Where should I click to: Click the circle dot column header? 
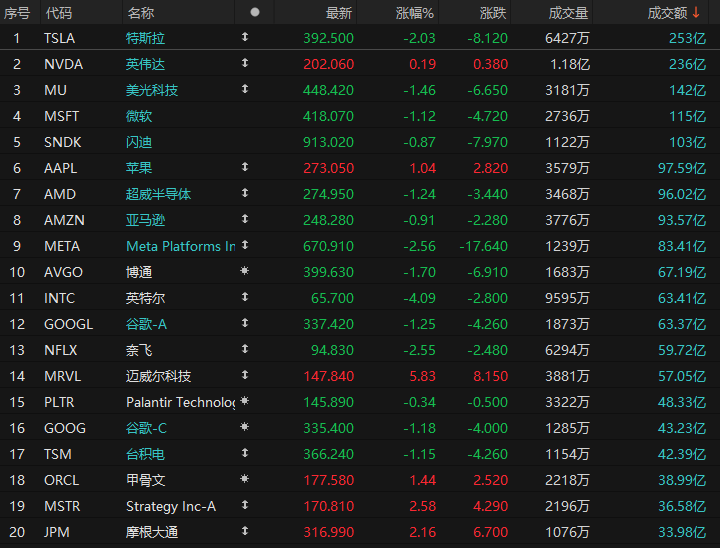tap(255, 12)
